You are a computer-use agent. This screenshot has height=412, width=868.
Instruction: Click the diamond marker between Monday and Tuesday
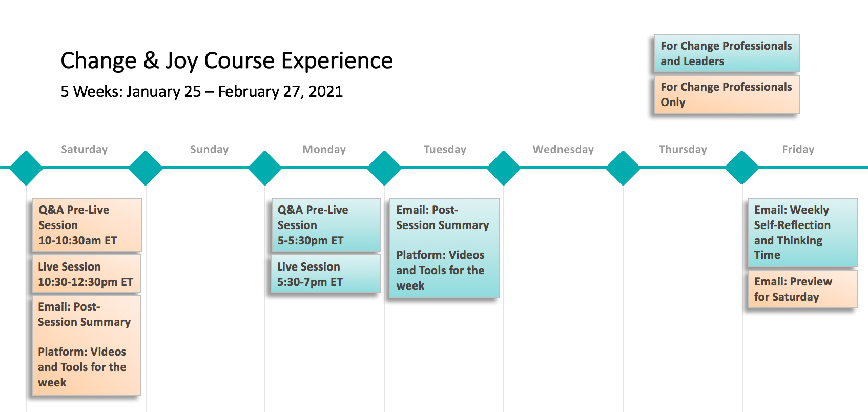click(x=384, y=168)
